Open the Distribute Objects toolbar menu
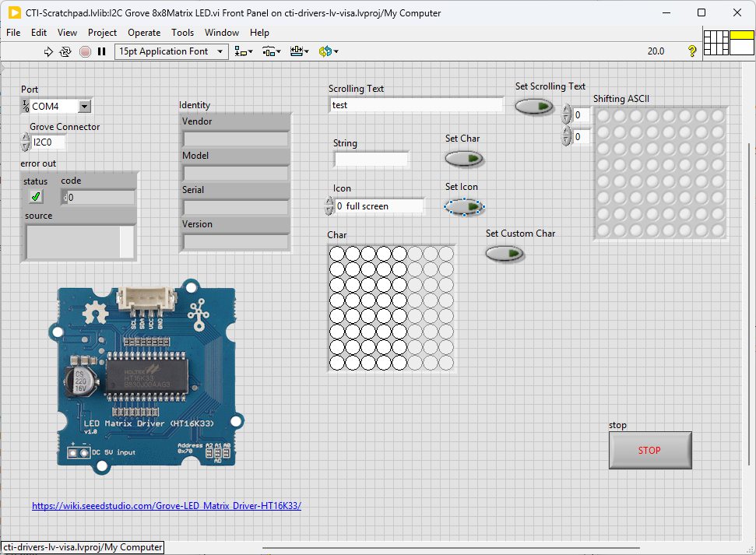756x555 pixels. point(272,51)
